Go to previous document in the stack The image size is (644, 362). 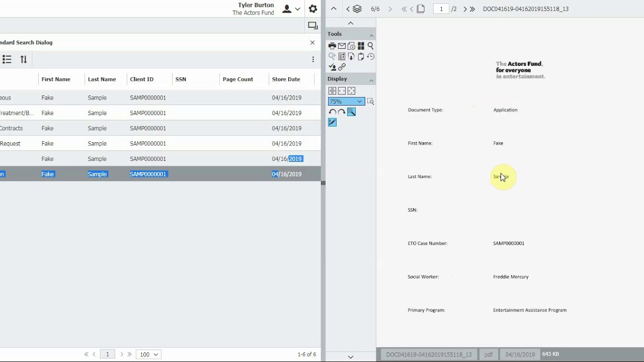(x=348, y=9)
